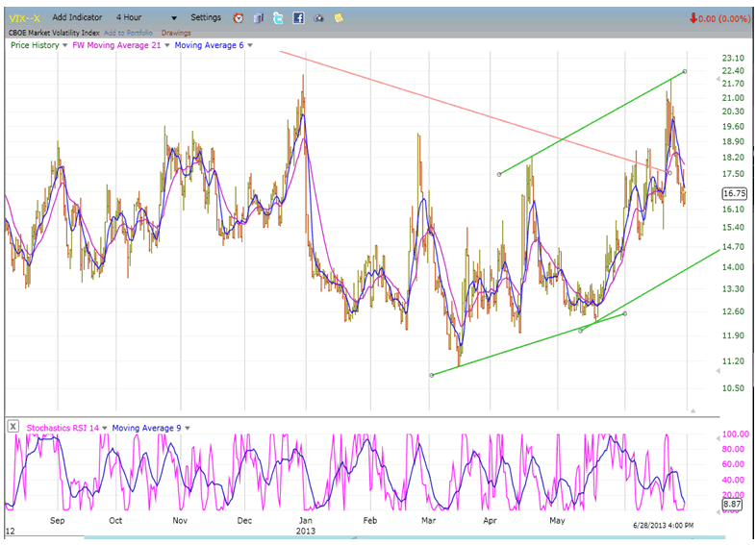Click the alarm clock alert icon

238,17
